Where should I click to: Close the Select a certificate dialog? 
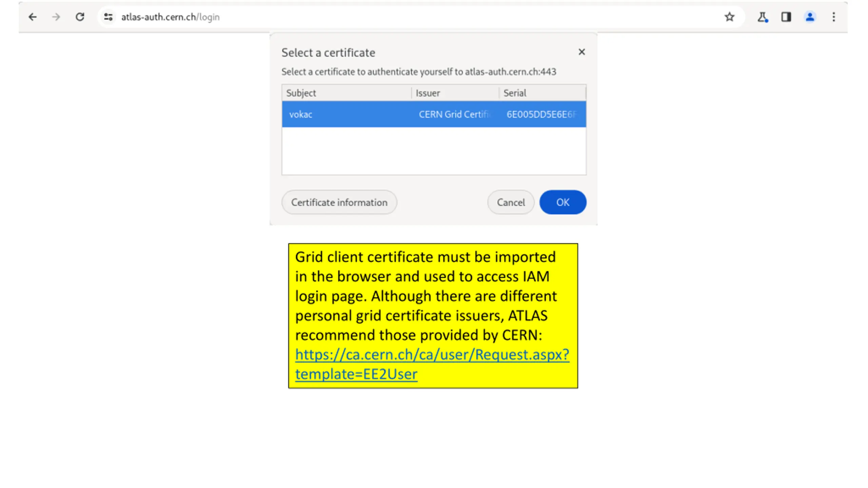click(582, 52)
